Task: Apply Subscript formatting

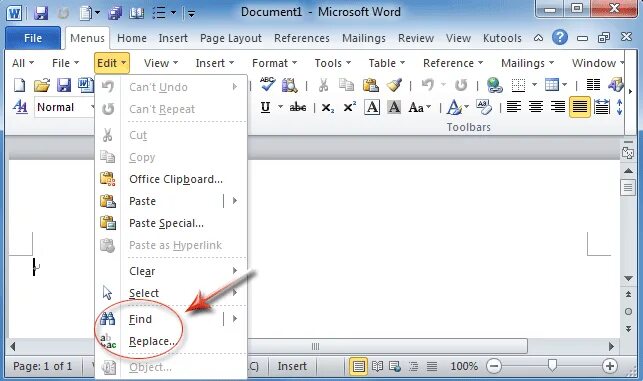Action: [x=328, y=108]
